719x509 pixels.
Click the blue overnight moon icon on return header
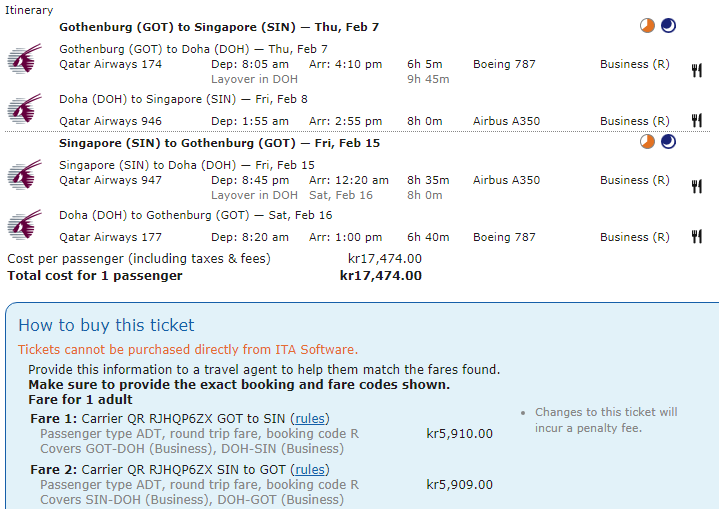(668, 142)
